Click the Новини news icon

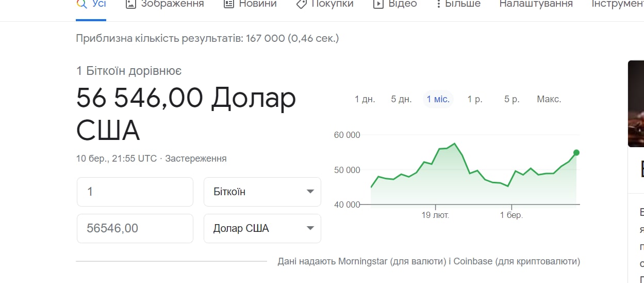[228, 4]
